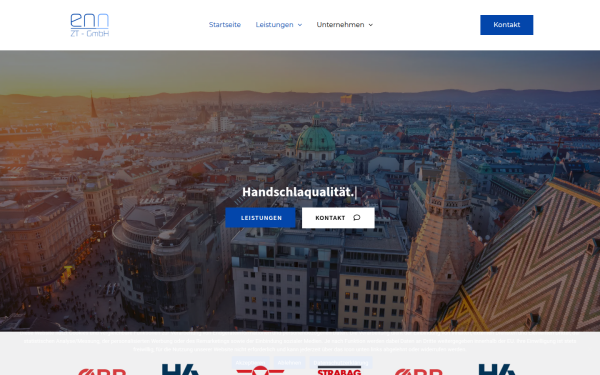Open the Datenschutzerklärung link

click(341, 362)
